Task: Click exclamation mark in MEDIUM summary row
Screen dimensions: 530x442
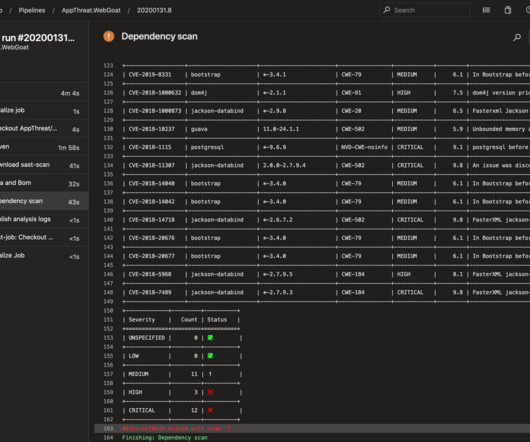Action: (x=210, y=374)
